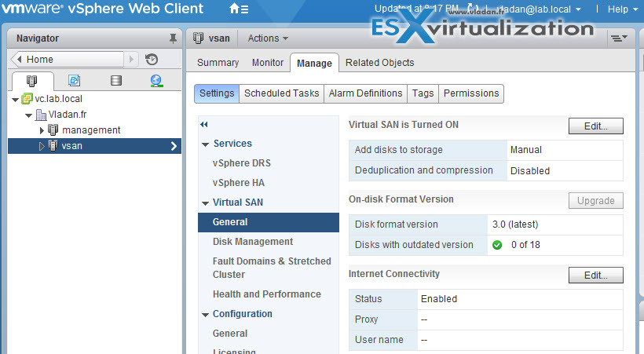Image resolution: width=644 pixels, height=354 pixels.
Task: Select the Settings sub-tab
Action: (217, 93)
